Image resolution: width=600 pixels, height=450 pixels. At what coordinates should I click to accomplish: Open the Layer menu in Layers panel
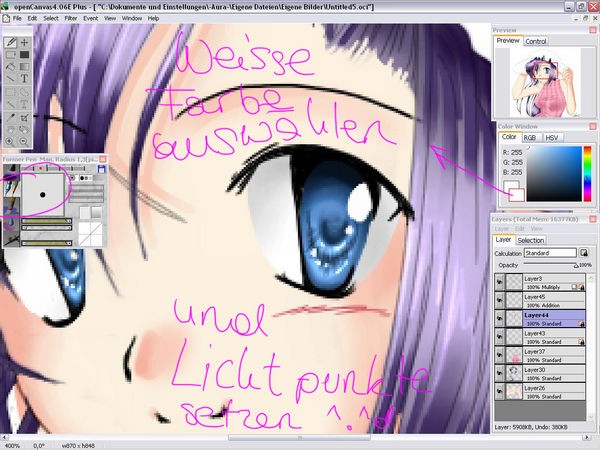502,229
